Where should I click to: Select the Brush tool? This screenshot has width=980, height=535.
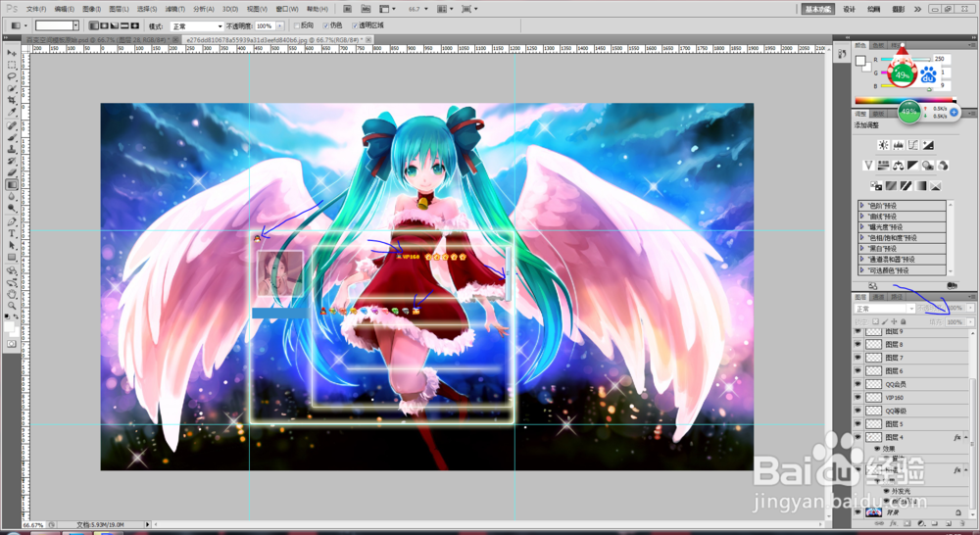pyautogui.click(x=12, y=137)
